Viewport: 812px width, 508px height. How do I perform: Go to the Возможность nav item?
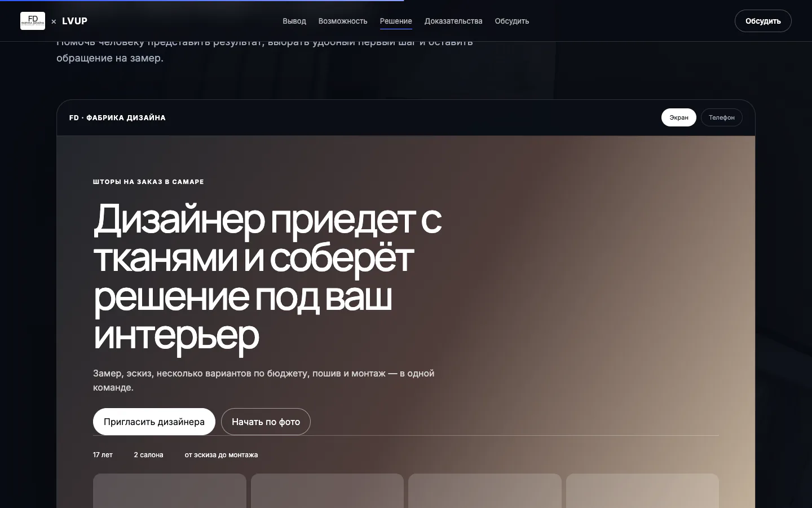click(x=343, y=21)
